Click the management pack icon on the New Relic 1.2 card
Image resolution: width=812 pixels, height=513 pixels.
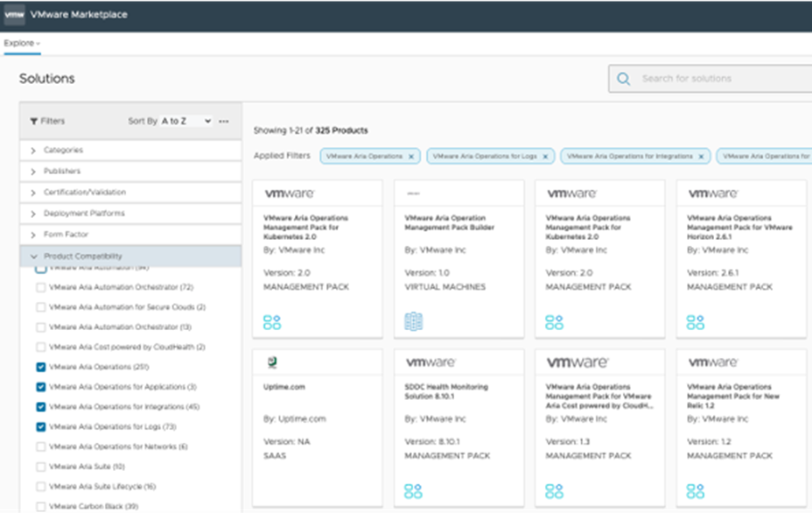[695, 490]
